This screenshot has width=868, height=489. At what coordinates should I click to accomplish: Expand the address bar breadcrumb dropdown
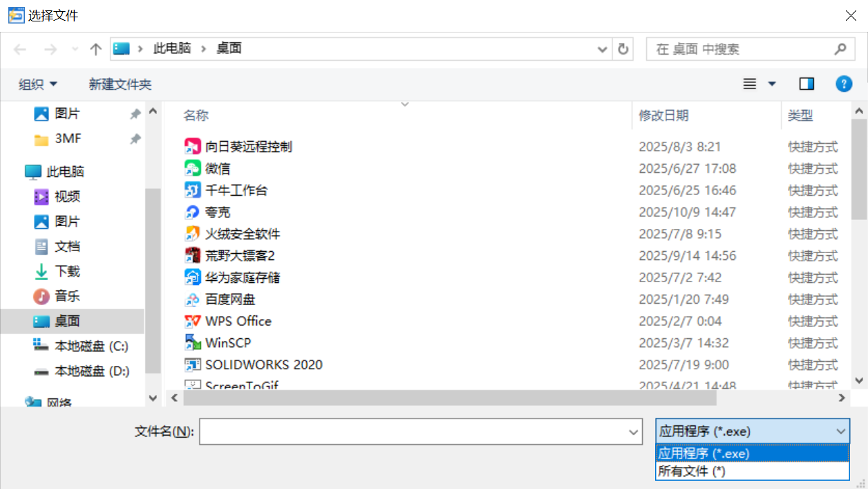601,48
